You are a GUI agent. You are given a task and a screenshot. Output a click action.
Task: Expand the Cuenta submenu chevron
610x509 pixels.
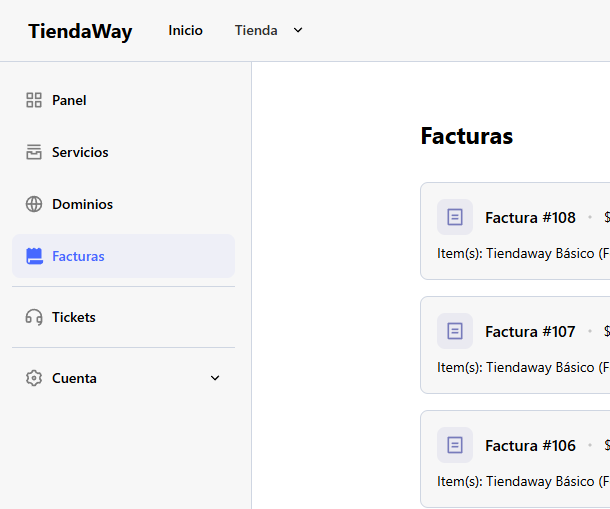[x=215, y=378]
